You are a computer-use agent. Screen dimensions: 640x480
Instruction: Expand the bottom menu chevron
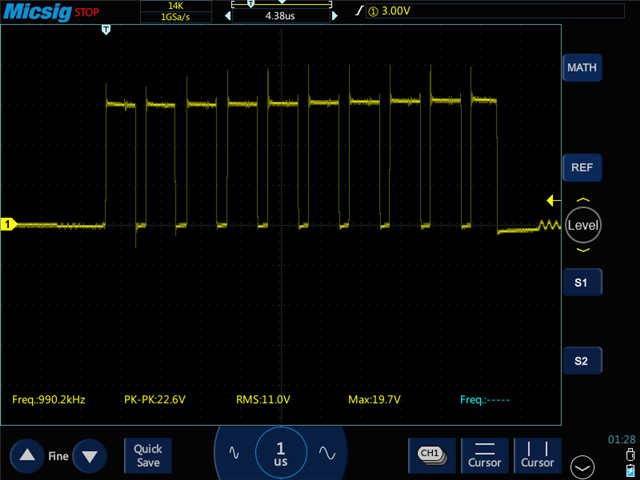point(582,467)
